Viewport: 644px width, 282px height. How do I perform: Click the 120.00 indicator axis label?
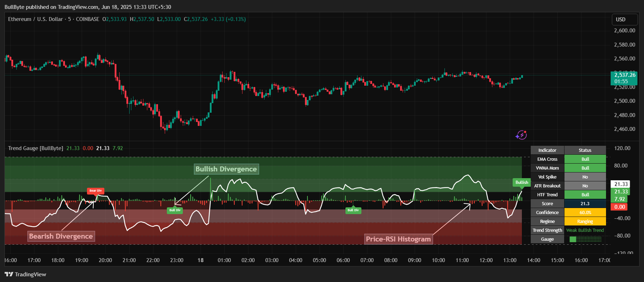click(x=622, y=148)
